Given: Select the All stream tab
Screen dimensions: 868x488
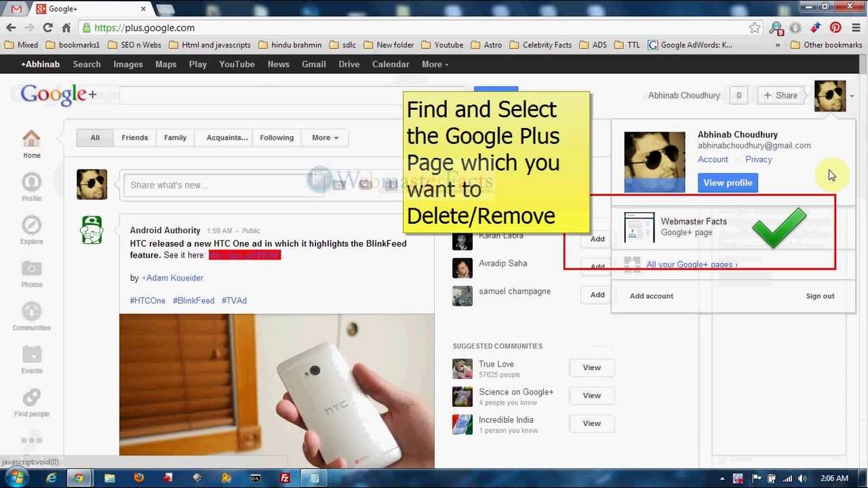Looking at the screenshot, I should pyautogui.click(x=95, y=138).
